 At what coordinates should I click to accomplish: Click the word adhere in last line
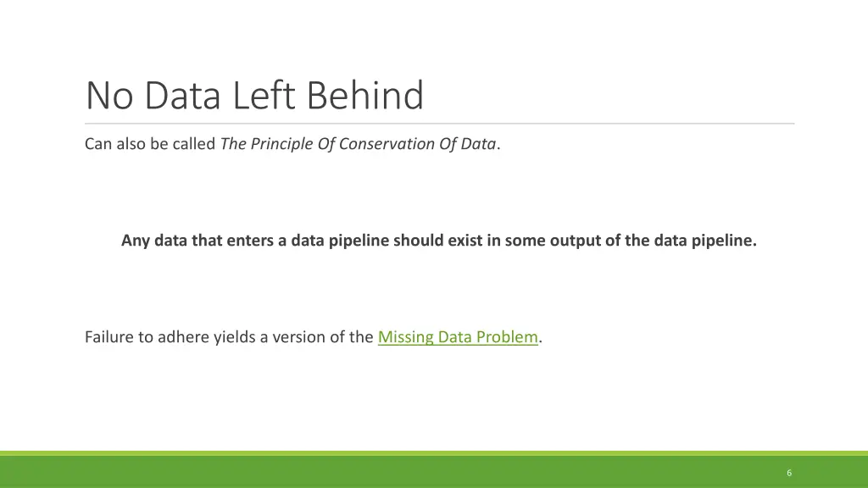[x=184, y=337]
